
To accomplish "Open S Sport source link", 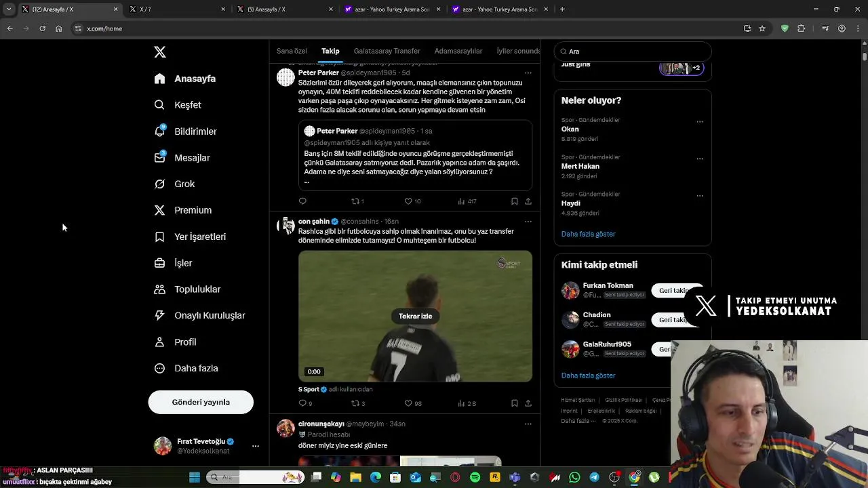I will click(x=309, y=390).
